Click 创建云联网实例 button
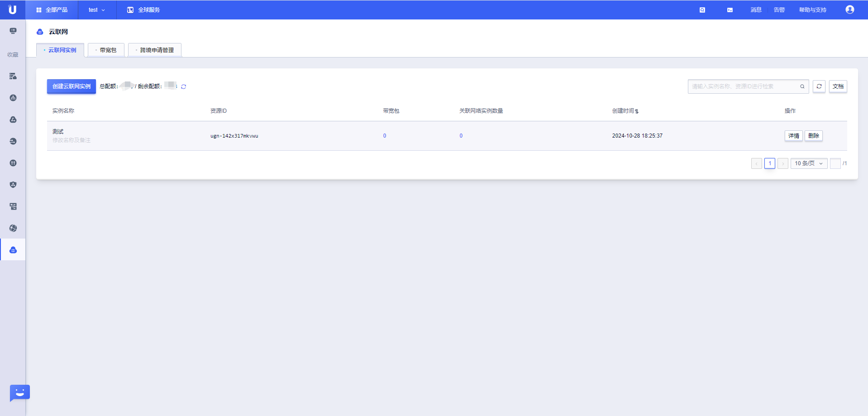 (72, 86)
